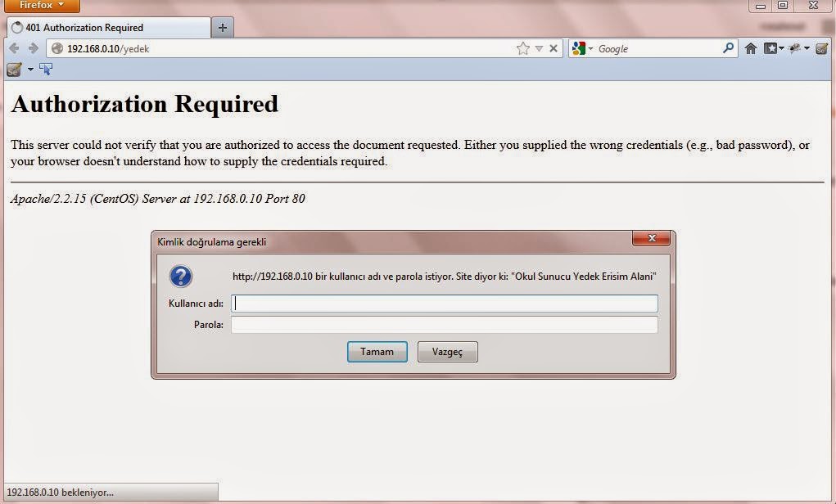Screen dimensions: 836x504
Task: Bookmark this page with the star
Action: 523,48
